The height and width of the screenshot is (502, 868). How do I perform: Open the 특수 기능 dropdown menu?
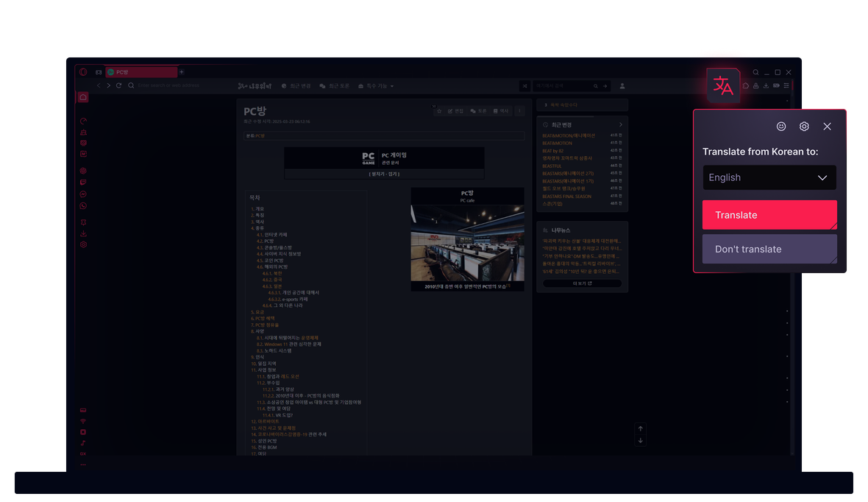pos(376,86)
